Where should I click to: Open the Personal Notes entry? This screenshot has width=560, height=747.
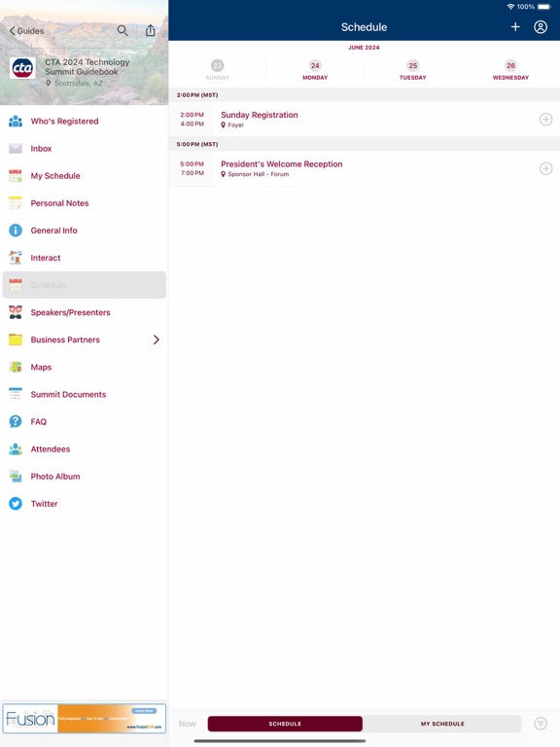85,203
